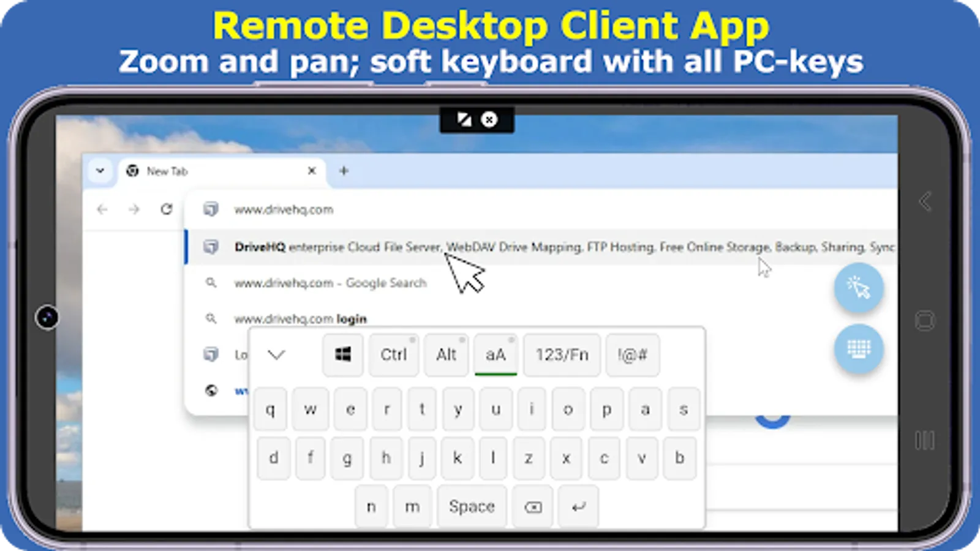The image size is (980, 551).
Task: Click the screen-fit icon in the top overlay
Action: [464, 119]
